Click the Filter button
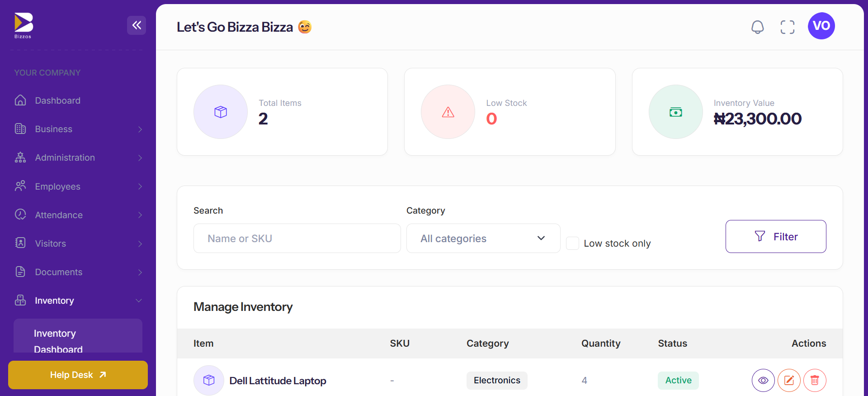This screenshot has height=396, width=868. [776, 236]
